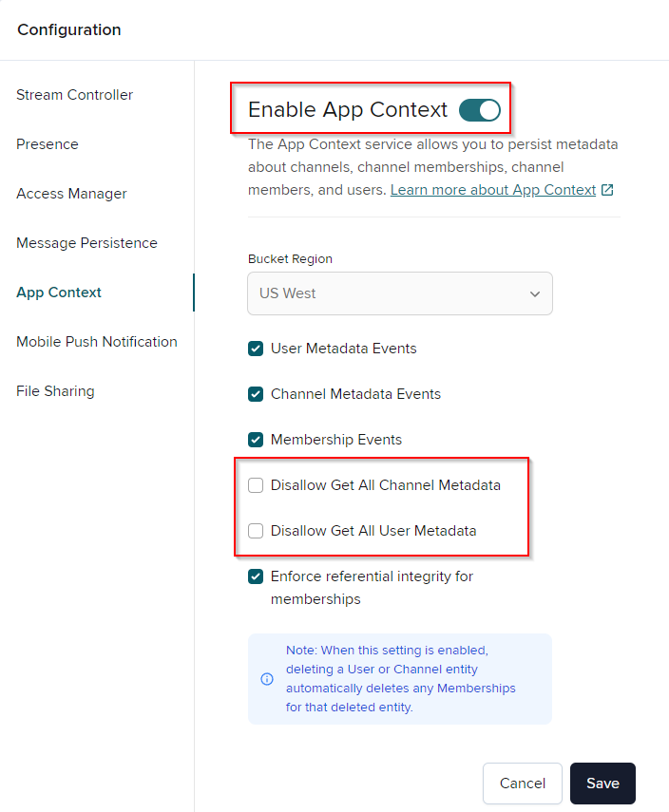669x812 pixels.
Task: Click Cancel to discard changes
Action: pyautogui.click(x=523, y=784)
